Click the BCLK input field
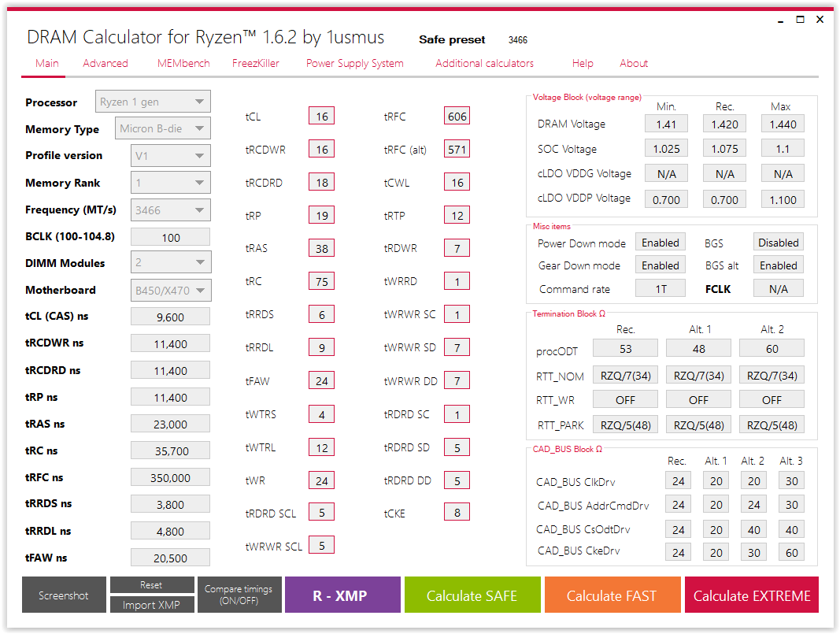840x634 pixels. point(170,237)
